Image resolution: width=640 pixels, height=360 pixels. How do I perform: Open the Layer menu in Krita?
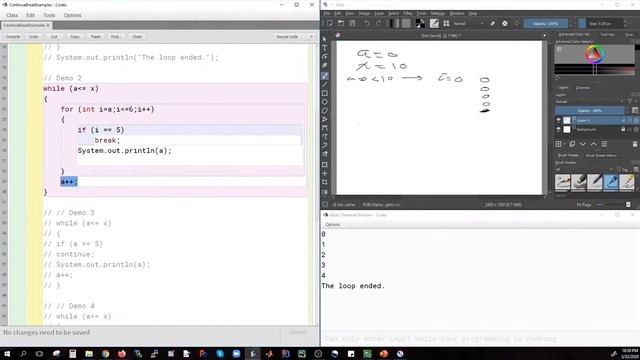[379, 13]
